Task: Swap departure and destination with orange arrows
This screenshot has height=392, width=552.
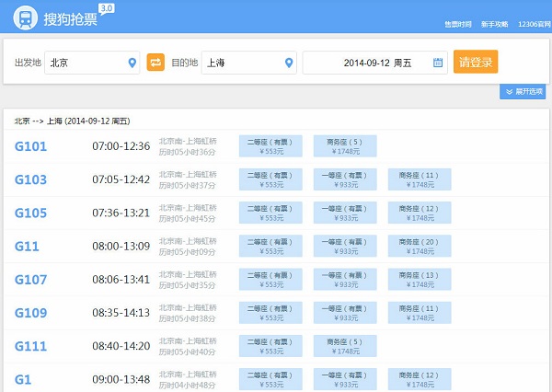Action: tap(155, 63)
